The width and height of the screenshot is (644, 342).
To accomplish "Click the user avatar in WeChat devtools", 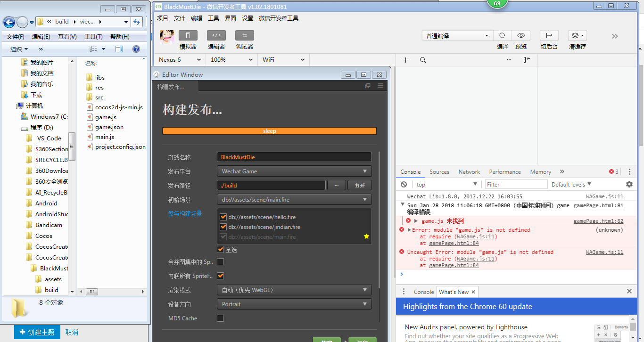I will (x=167, y=37).
